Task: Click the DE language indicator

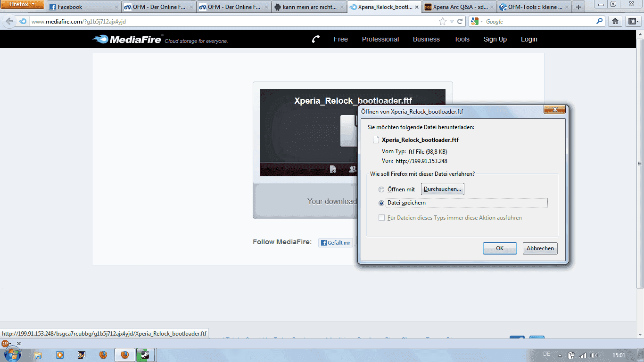Action: pos(547,354)
